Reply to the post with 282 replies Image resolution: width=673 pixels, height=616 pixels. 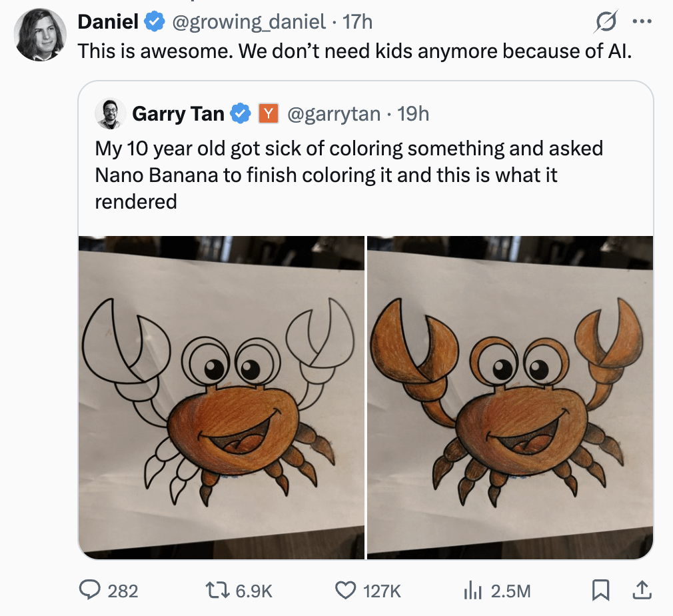90,590
